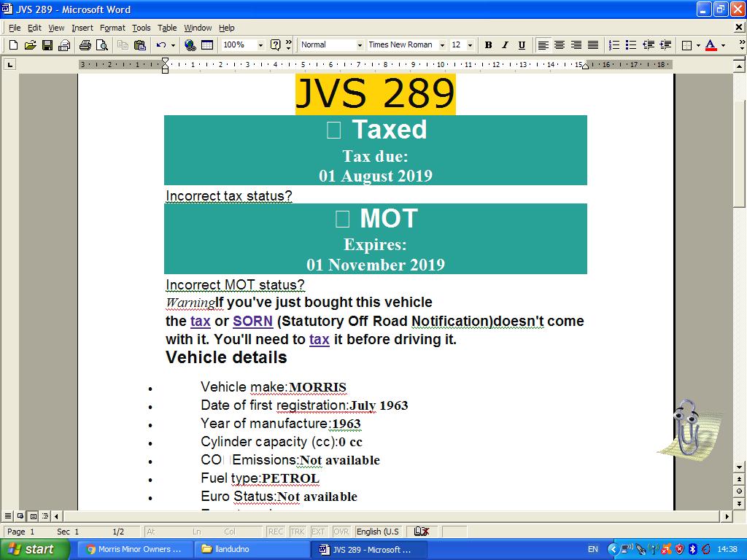The image size is (747, 560).
Task: Save the document with the floppy disk icon
Action: tap(47, 45)
